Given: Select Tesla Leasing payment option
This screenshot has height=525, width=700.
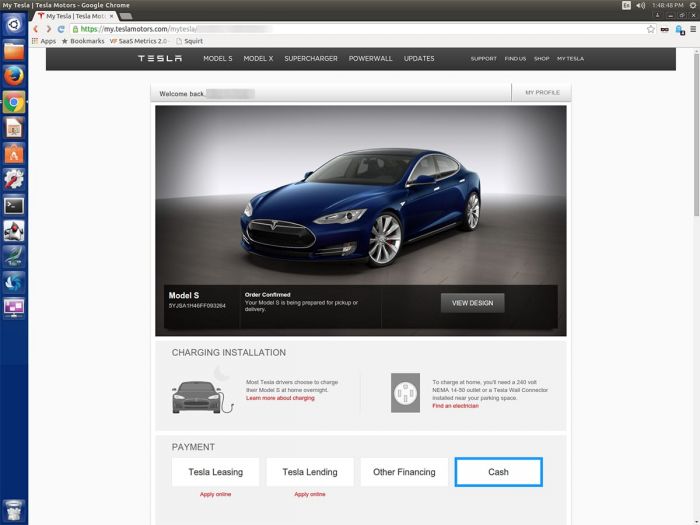Looking at the screenshot, I should pos(215,472).
